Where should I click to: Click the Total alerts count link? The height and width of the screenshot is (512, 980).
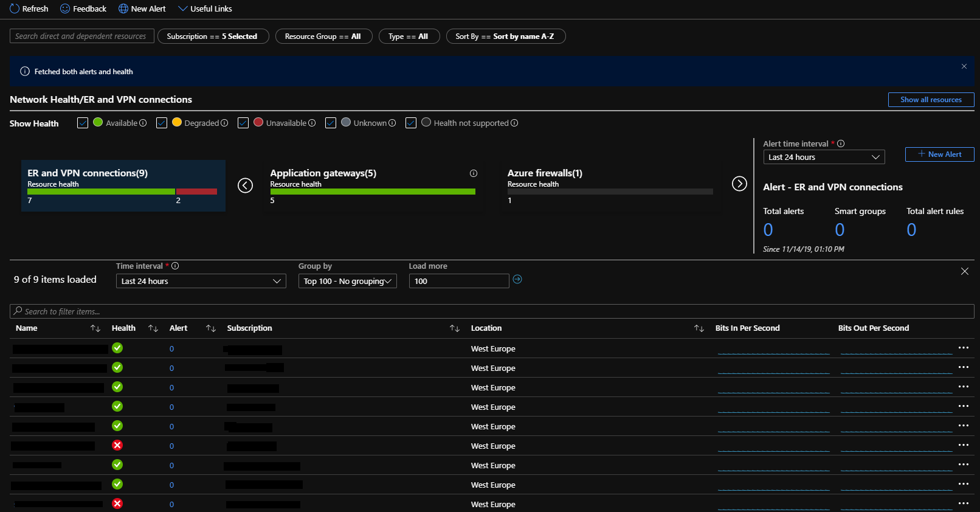coord(768,230)
